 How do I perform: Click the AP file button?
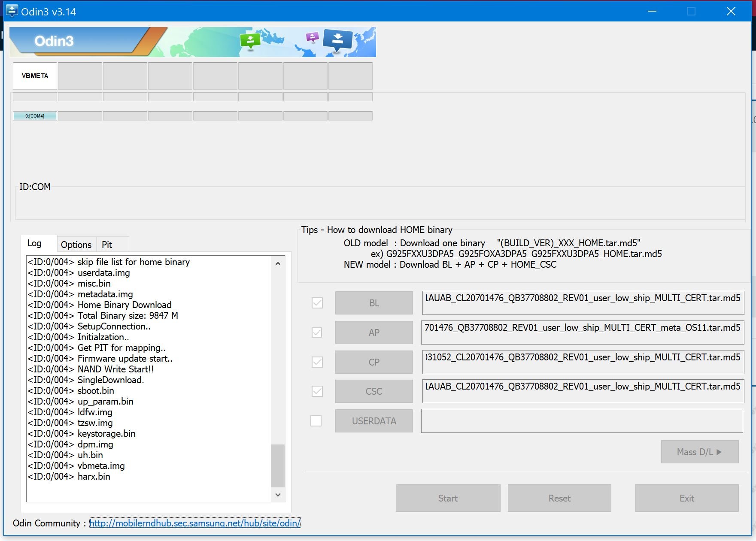pyautogui.click(x=374, y=332)
